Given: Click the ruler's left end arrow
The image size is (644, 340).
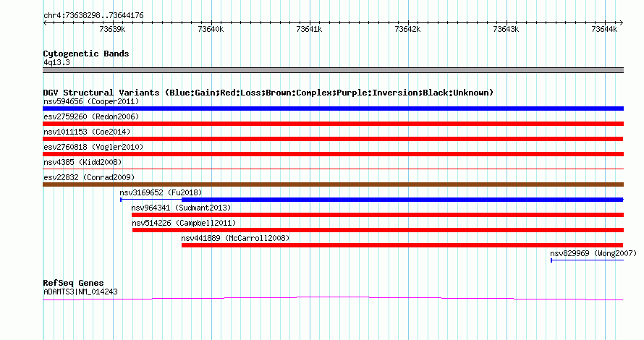Looking at the screenshot, I should coord(45,23).
